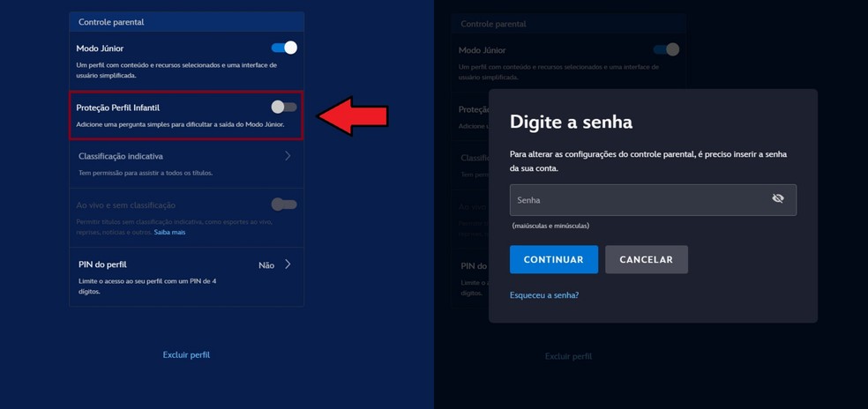Image resolution: width=868 pixels, height=409 pixels.
Task: Expand the Classificação indicativa chevron
Action: pyautogui.click(x=288, y=156)
